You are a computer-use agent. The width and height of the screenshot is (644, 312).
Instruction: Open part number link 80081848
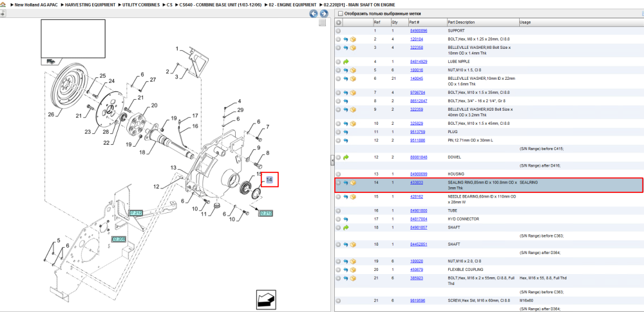pyautogui.click(x=419, y=157)
